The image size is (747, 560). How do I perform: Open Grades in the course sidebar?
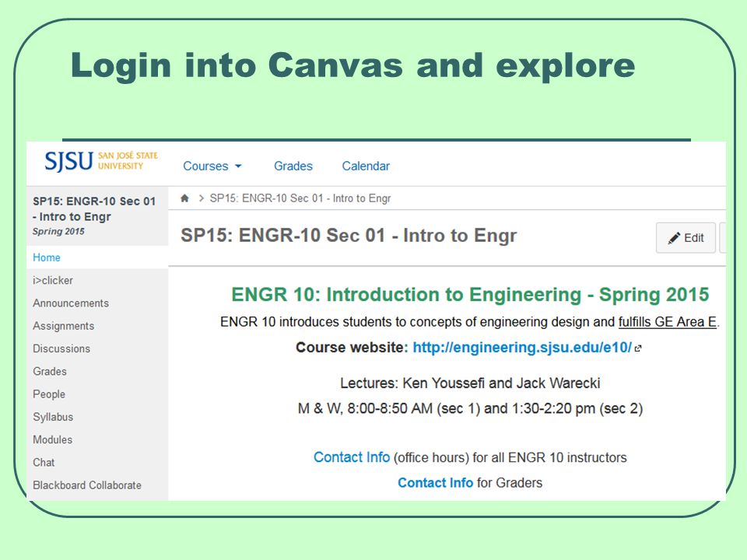coord(50,372)
